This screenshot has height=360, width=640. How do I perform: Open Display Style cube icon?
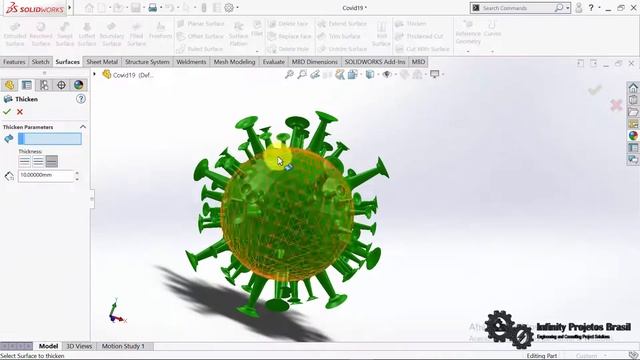point(370,74)
